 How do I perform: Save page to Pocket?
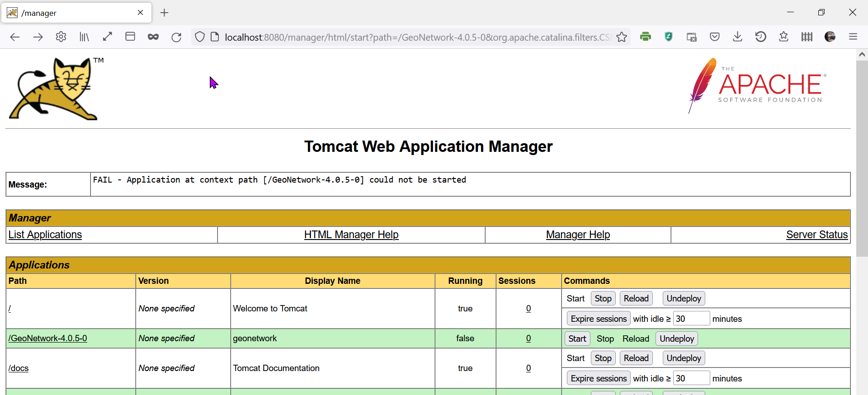point(715,37)
